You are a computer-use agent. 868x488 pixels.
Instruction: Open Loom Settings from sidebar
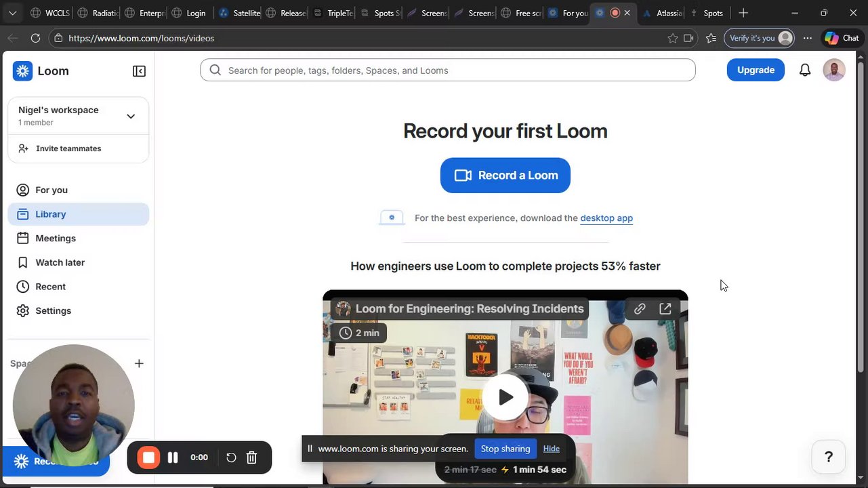79,310
